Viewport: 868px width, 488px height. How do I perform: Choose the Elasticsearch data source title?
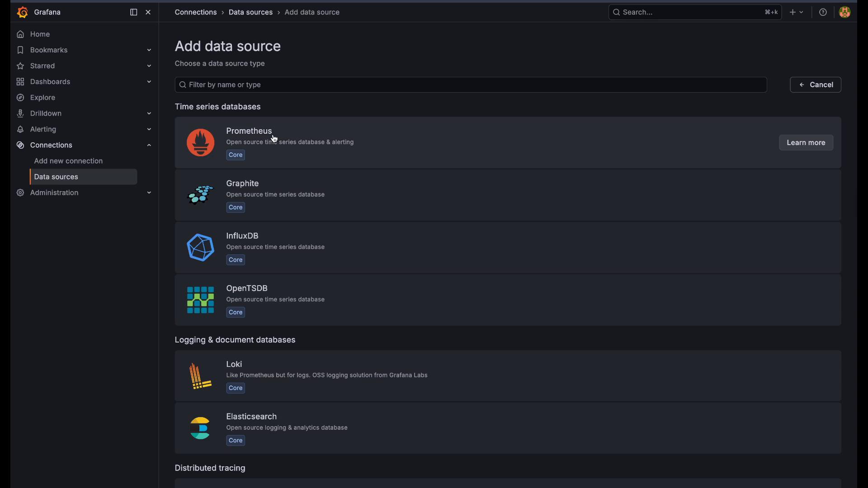click(x=251, y=417)
